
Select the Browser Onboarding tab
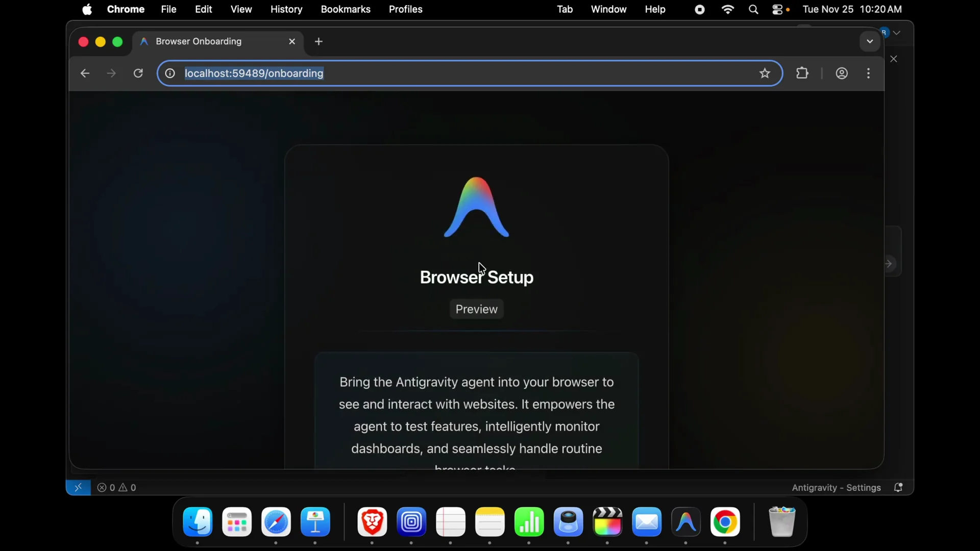pos(199,42)
